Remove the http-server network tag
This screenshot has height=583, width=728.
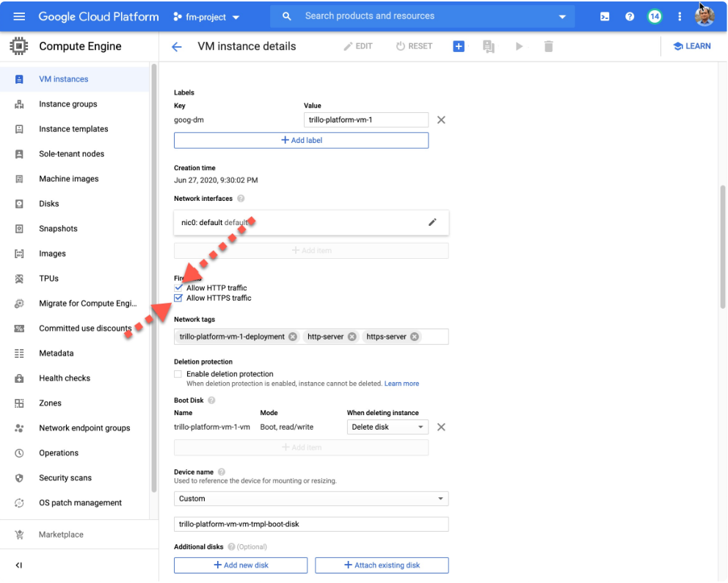click(352, 337)
